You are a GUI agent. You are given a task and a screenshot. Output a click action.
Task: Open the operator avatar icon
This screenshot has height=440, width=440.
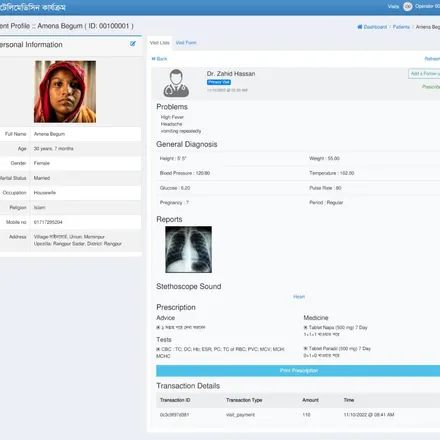(x=408, y=6)
